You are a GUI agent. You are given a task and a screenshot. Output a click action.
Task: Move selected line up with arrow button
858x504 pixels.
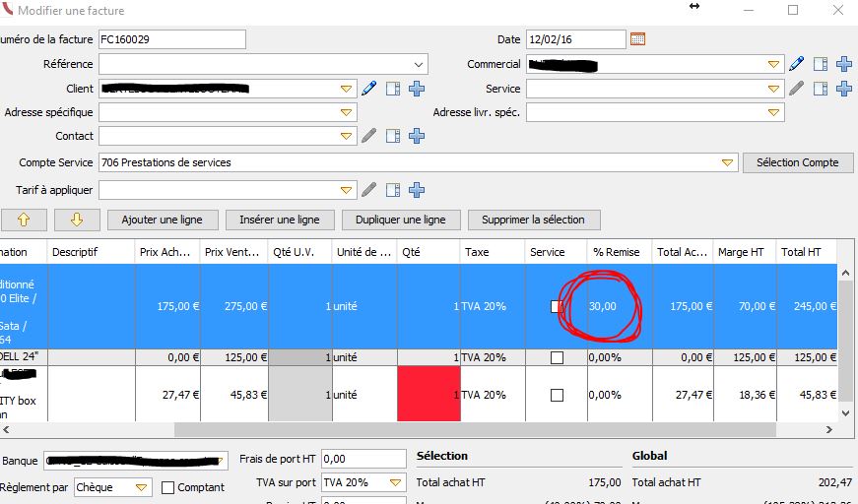click(x=24, y=220)
